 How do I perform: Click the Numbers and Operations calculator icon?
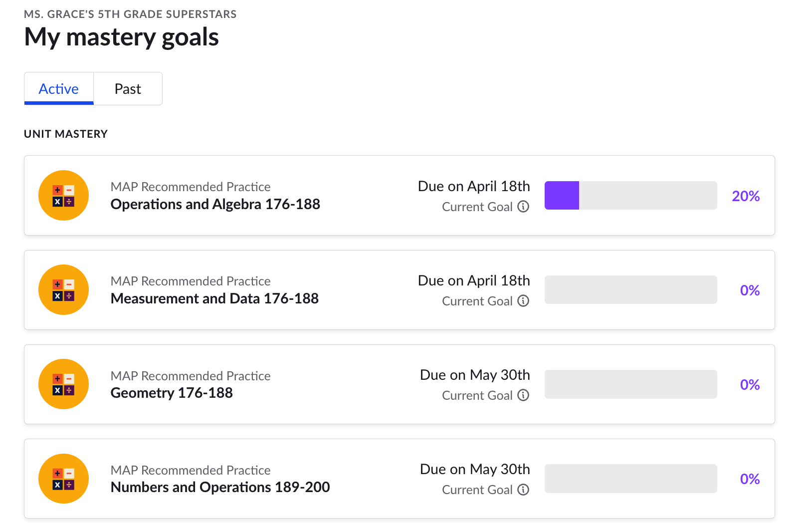click(63, 479)
